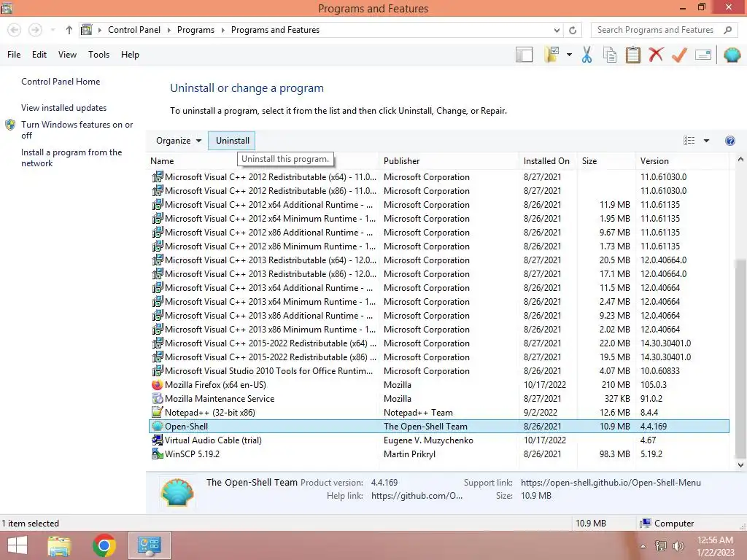Click the Paste clipboard toolbar icon
The width and height of the screenshot is (747, 560).
click(x=632, y=55)
